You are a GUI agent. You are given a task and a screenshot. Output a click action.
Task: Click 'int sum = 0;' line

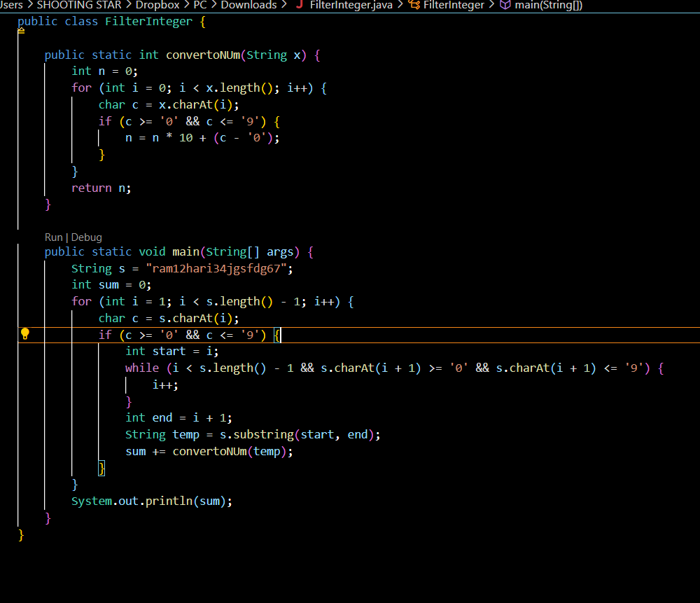[x=111, y=285]
